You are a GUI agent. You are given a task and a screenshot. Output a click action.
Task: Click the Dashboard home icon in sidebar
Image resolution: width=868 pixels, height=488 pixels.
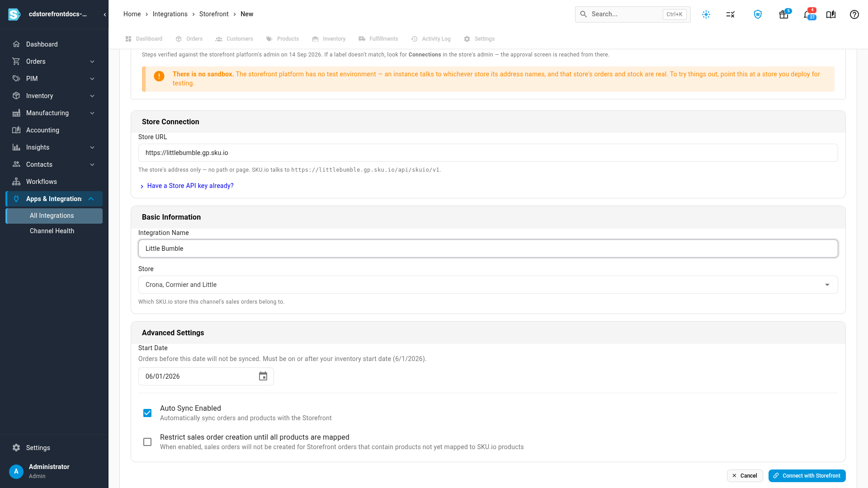16,44
